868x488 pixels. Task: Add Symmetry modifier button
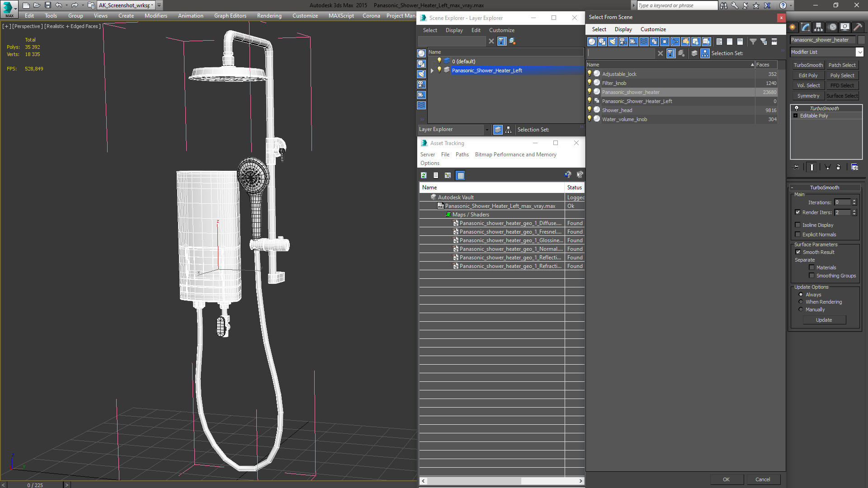[808, 96]
